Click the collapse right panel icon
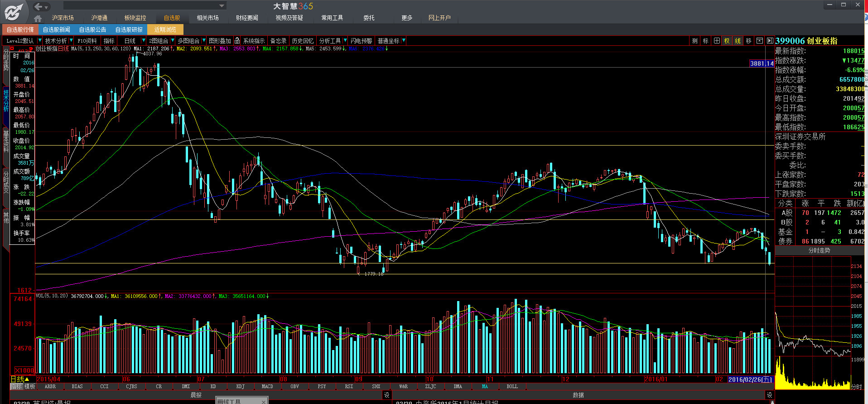The image size is (868, 404). pyautogui.click(x=770, y=41)
